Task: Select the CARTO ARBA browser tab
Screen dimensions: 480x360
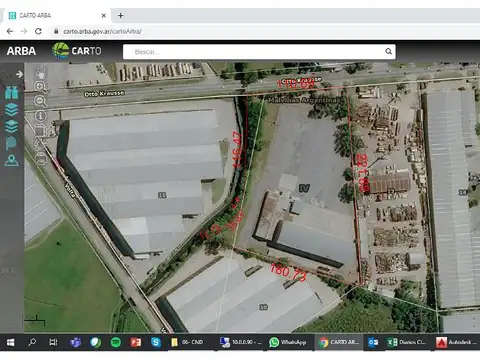Action: 57,16
